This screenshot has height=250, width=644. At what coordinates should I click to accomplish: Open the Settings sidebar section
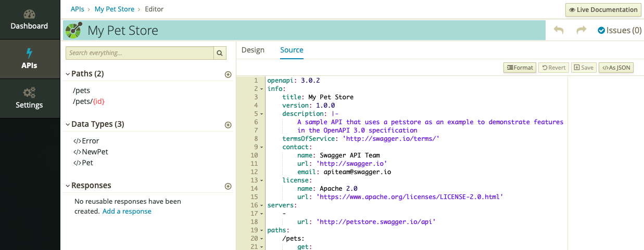(30, 99)
